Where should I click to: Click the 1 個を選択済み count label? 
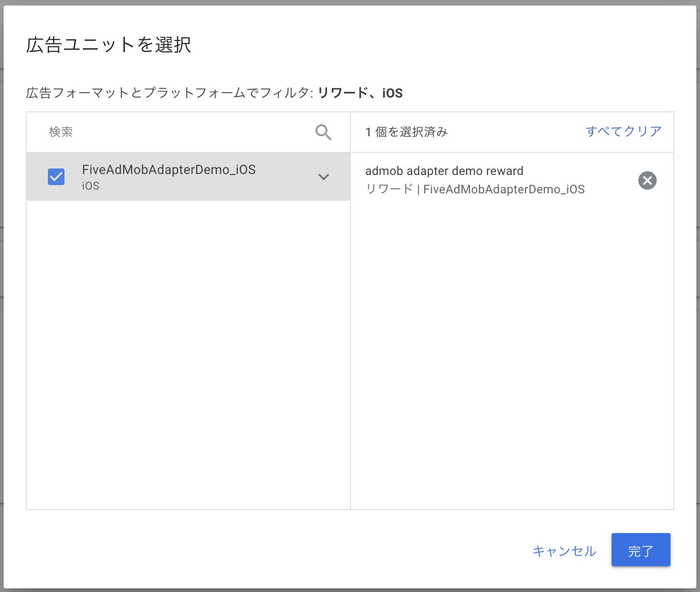point(406,132)
